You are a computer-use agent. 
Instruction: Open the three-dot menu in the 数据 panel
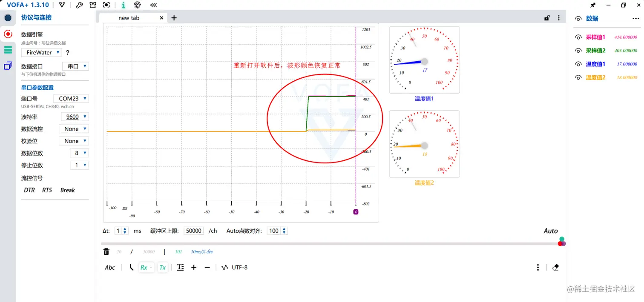click(x=635, y=18)
